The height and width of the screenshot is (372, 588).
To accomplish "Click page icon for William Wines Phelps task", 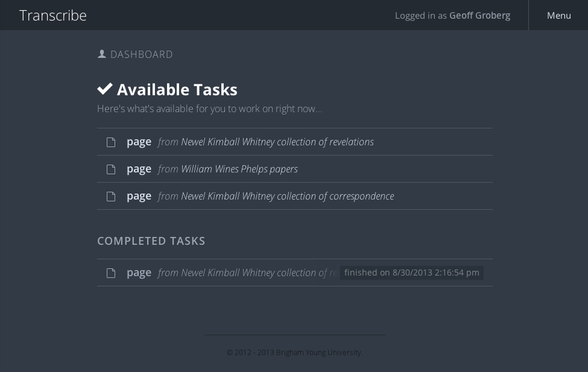I will tap(111, 169).
